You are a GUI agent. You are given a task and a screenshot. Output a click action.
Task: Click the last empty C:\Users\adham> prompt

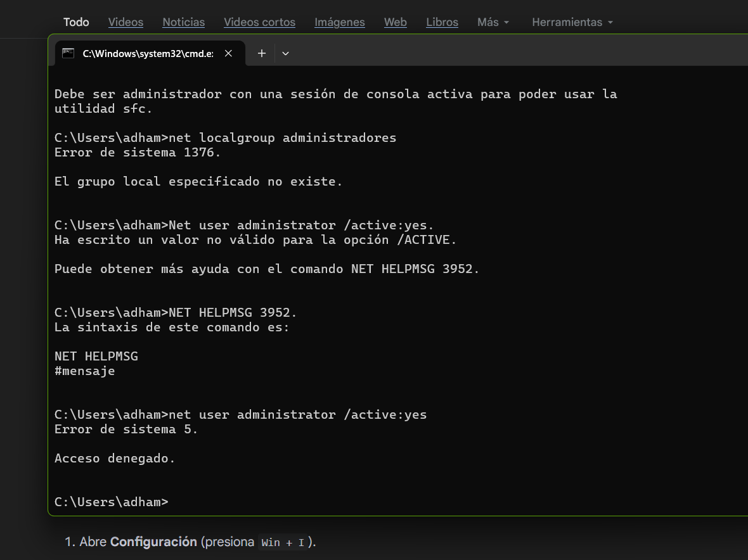tap(111, 502)
